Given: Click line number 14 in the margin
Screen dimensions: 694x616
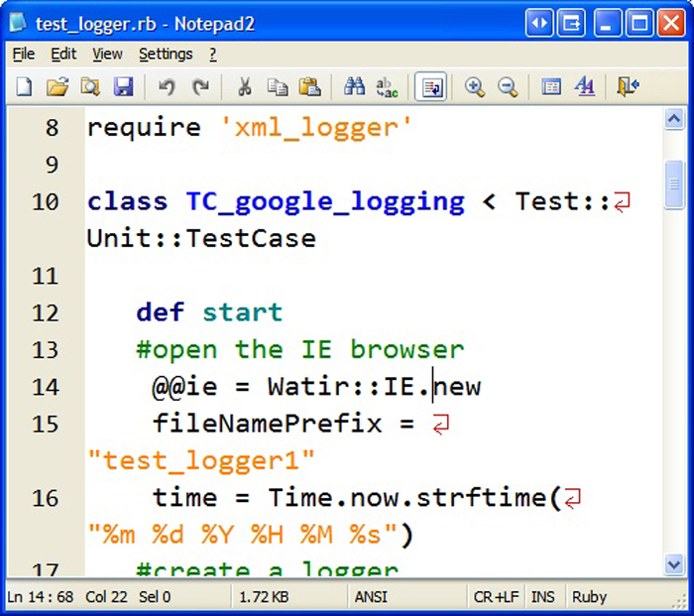Looking at the screenshot, I should [x=46, y=387].
